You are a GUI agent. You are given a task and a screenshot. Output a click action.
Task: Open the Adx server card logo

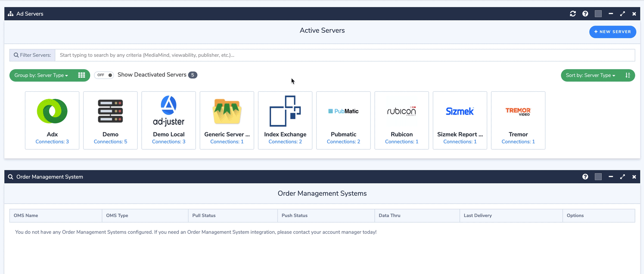point(52,111)
